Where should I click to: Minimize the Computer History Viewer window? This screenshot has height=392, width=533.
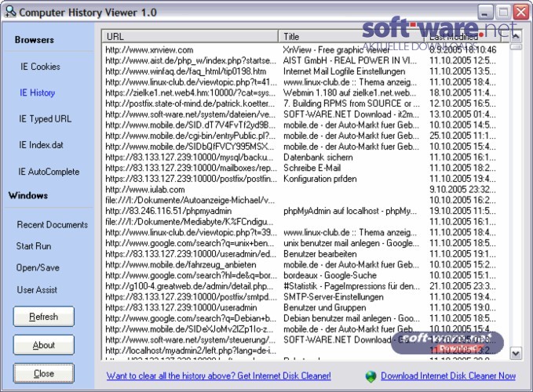coord(485,13)
